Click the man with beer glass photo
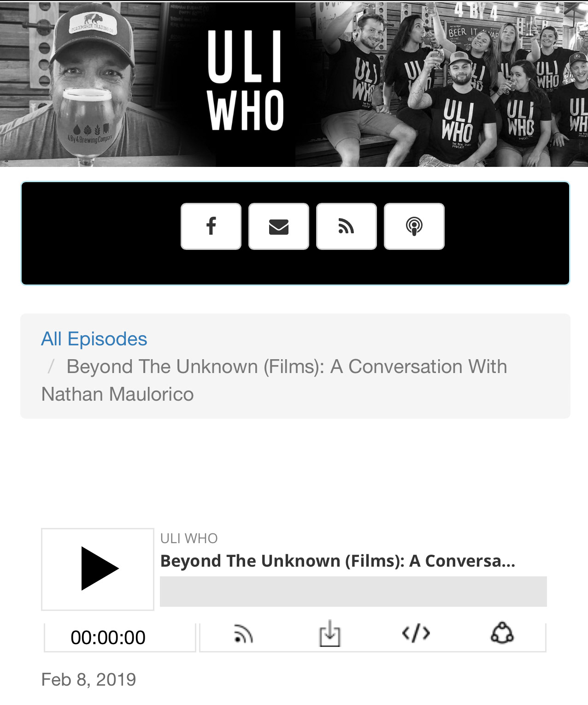588x705 pixels. coord(88,84)
